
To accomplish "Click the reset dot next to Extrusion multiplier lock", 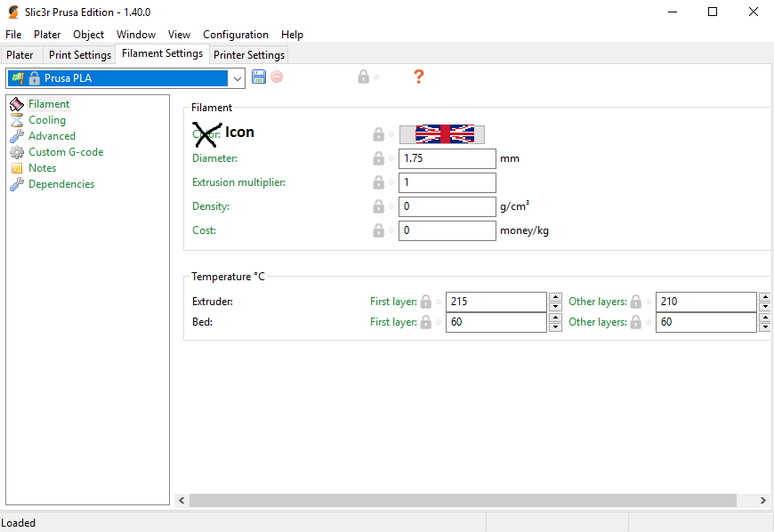I will (391, 182).
